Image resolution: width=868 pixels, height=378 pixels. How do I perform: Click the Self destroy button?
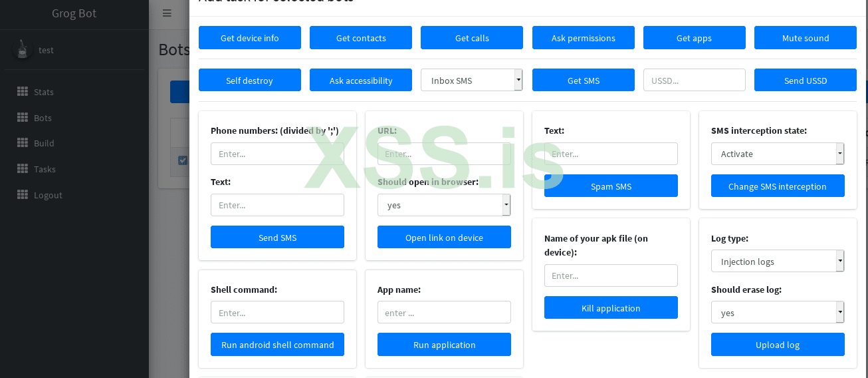point(250,80)
